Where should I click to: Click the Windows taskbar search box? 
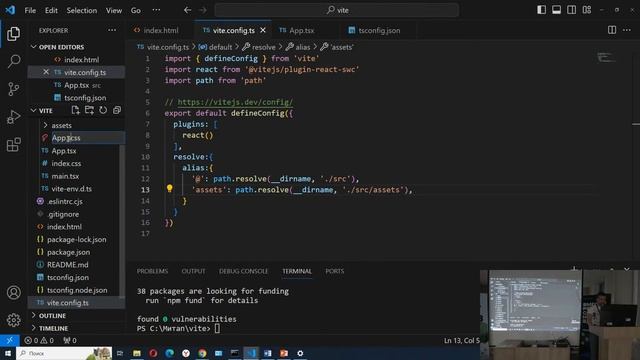pos(64,353)
